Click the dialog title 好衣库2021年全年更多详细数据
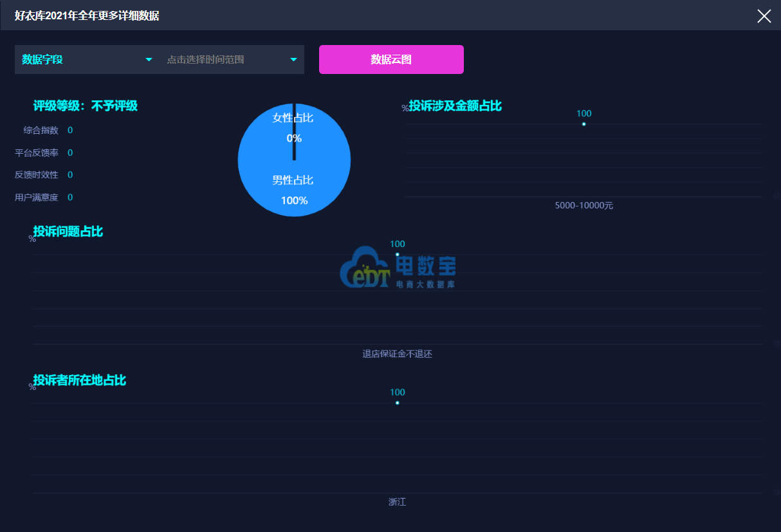The width and height of the screenshot is (781, 532). click(87, 16)
